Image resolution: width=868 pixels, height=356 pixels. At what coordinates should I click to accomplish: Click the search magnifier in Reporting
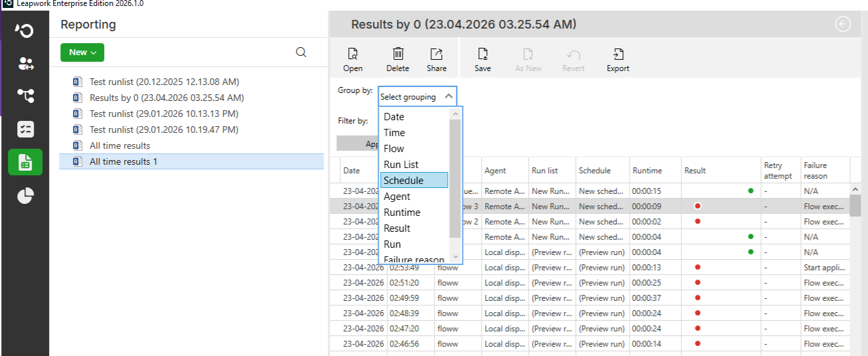[301, 52]
